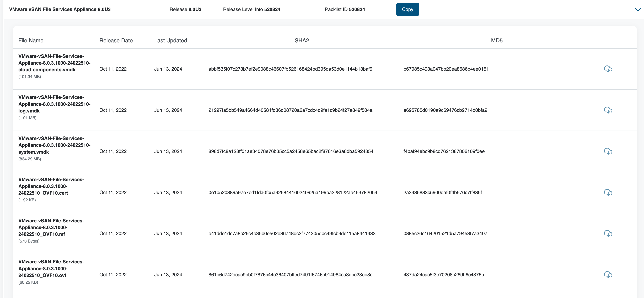Select MD5 hash starting with 0885c26c16
The width and height of the screenshot is (644, 298).
[x=445, y=233]
